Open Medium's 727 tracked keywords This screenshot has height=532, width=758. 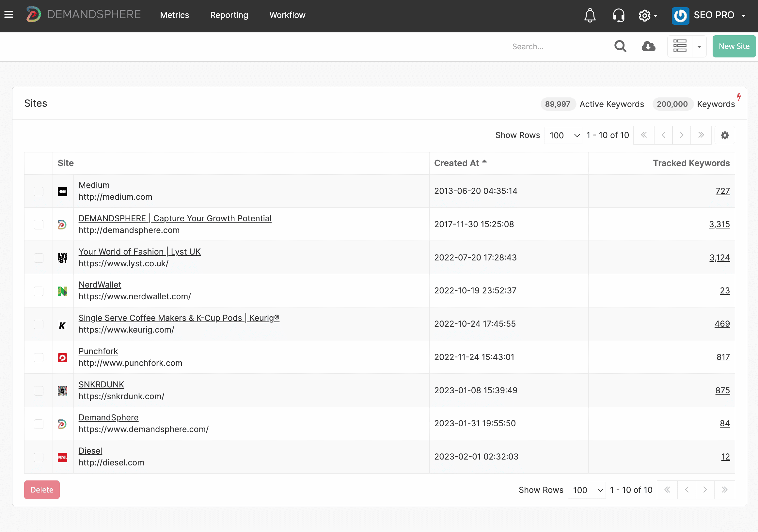tap(722, 191)
